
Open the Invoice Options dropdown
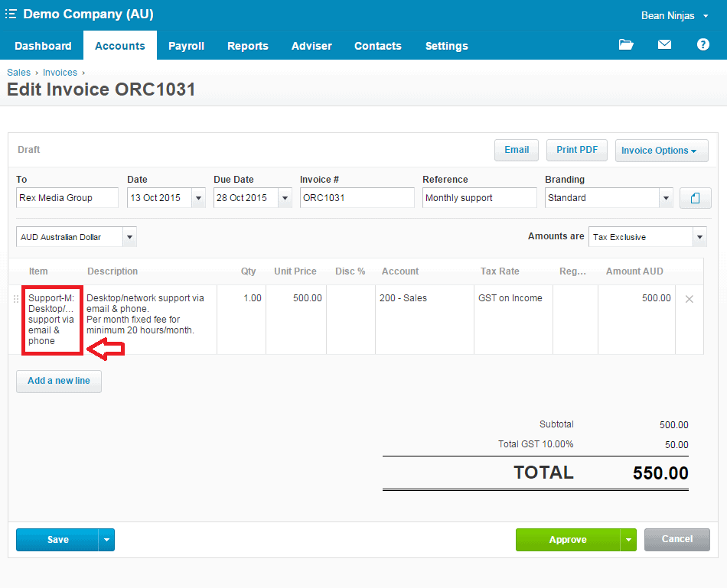[661, 150]
